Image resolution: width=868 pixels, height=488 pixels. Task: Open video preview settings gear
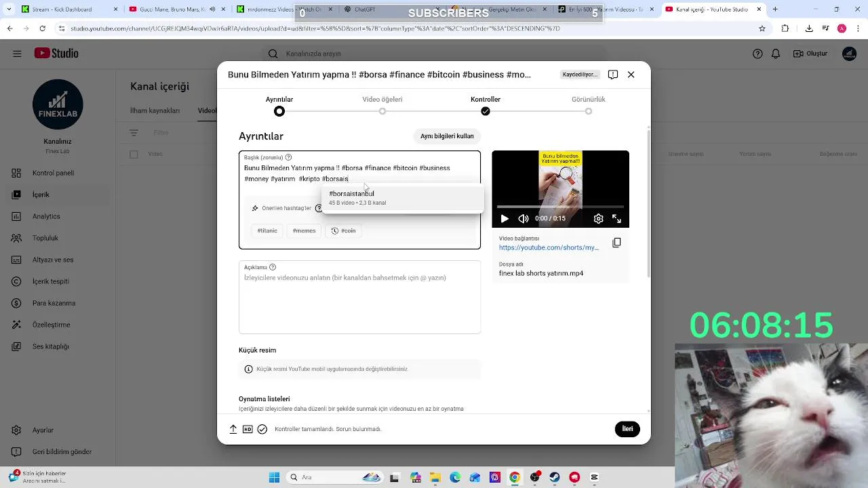pos(598,218)
